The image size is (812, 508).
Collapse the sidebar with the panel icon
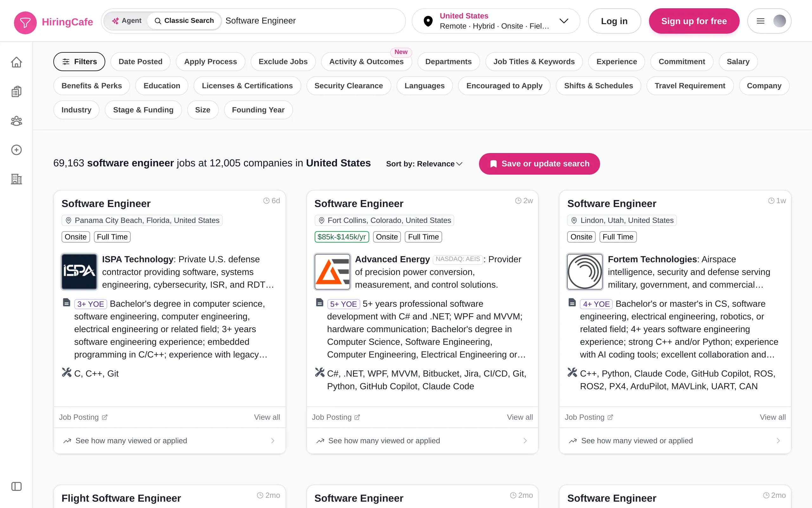pyautogui.click(x=16, y=486)
